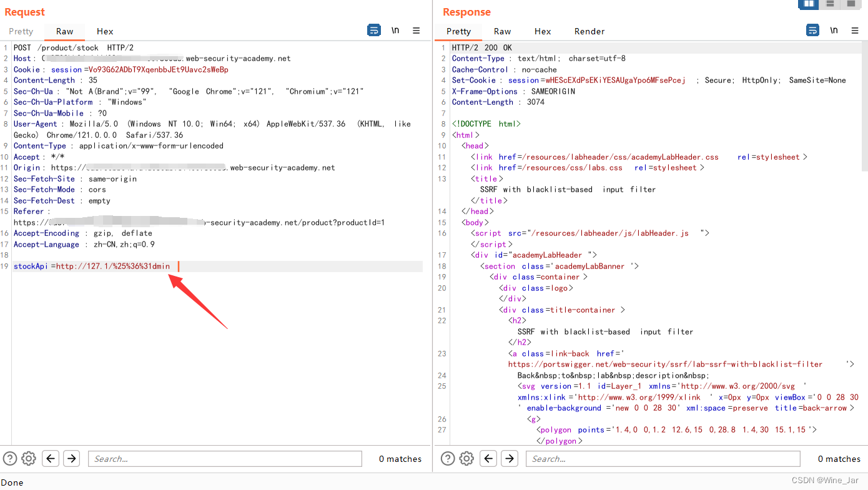Open the Response Hex tab
Viewport: 868px width, 490px height.
click(x=543, y=31)
